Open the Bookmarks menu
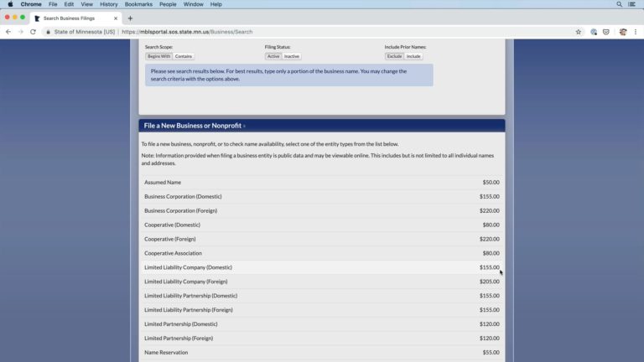This screenshot has height=362, width=644. click(x=138, y=4)
